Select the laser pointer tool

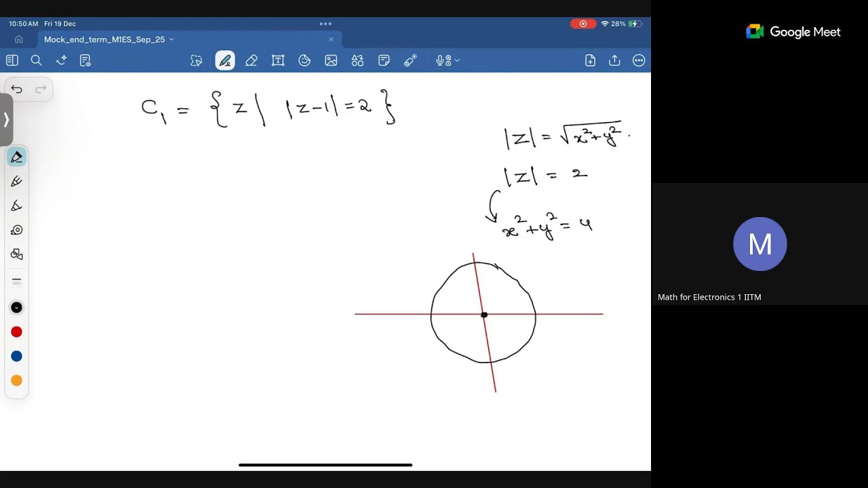tap(410, 60)
